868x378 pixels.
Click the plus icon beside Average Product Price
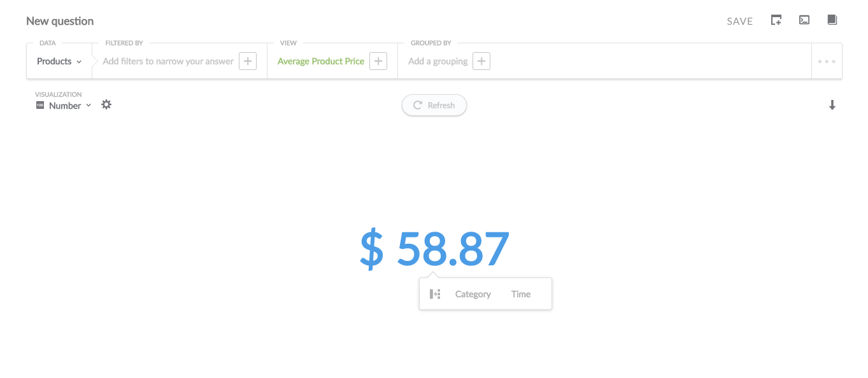click(x=378, y=61)
